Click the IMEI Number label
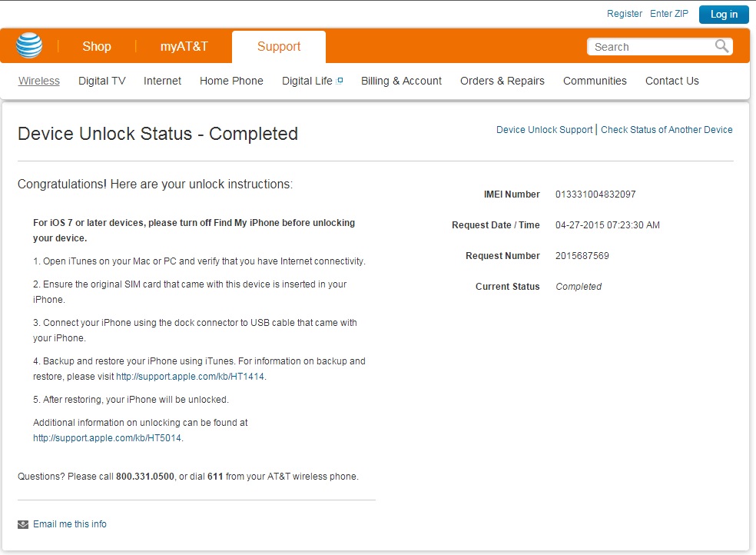The height and width of the screenshot is (555, 756). click(512, 194)
